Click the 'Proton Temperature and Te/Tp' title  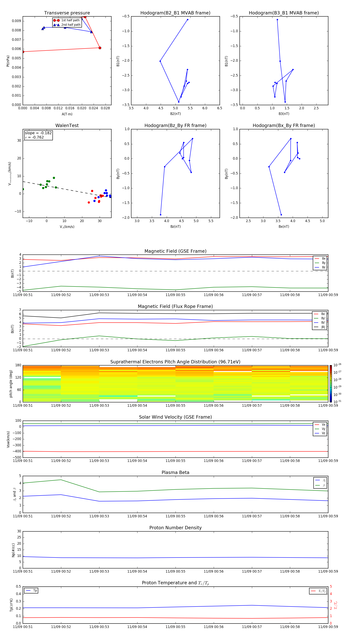(x=175, y=583)
